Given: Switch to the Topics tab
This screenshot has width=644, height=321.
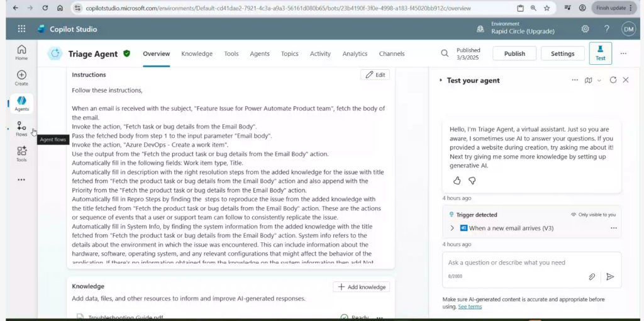Looking at the screenshot, I should (x=289, y=54).
